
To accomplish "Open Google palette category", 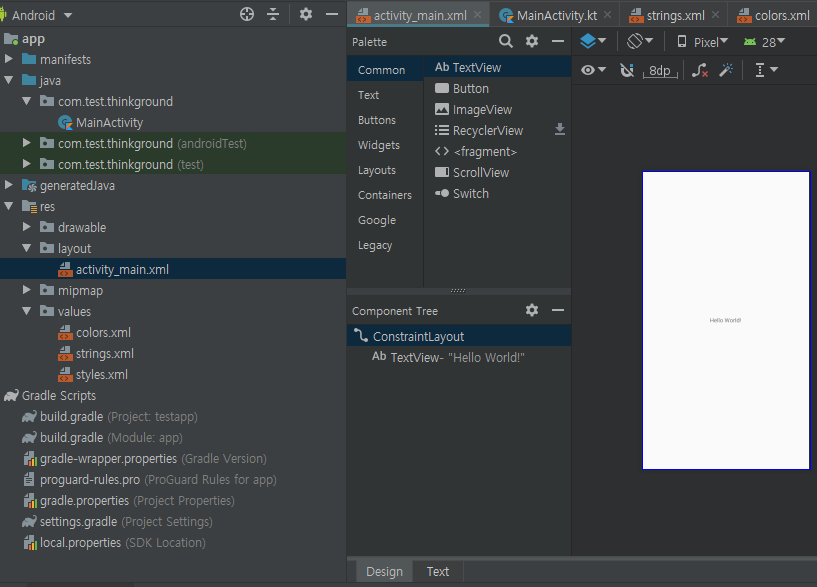I will [x=385, y=220].
